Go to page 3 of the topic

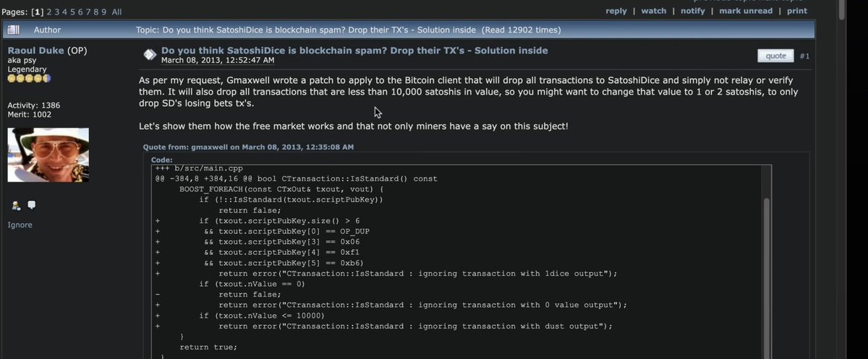tap(57, 12)
